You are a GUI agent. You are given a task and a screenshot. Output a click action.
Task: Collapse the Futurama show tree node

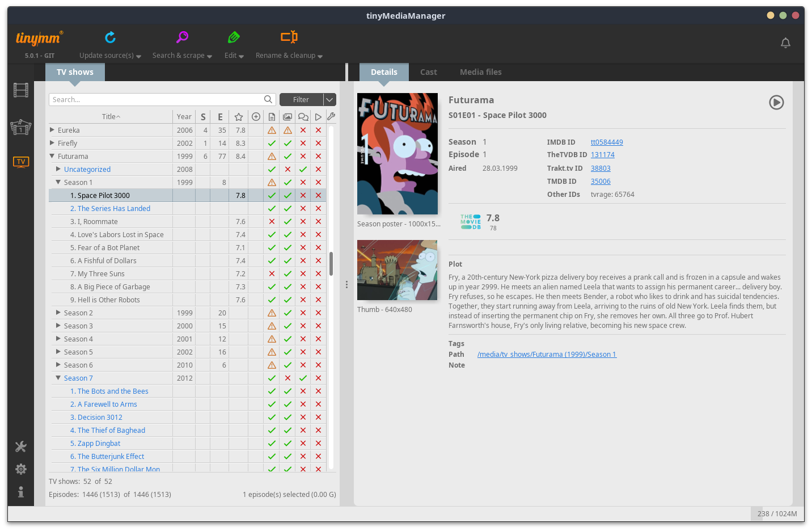52,156
